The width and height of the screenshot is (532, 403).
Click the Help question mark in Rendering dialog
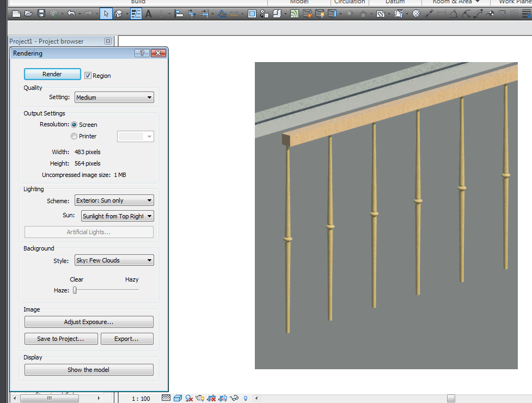click(142, 53)
